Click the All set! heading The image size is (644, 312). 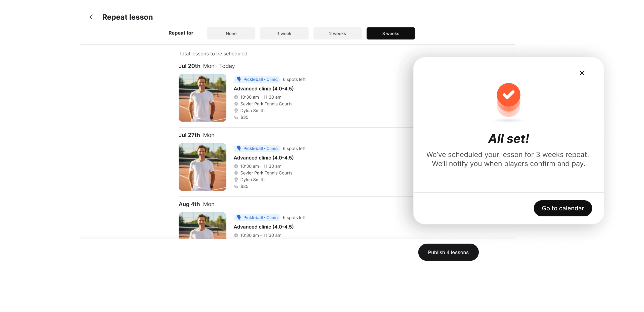(x=508, y=139)
